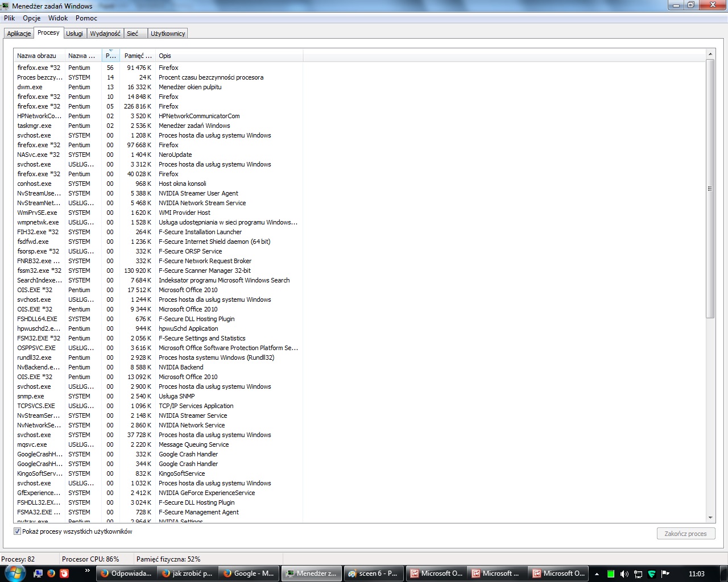This screenshot has height=582, width=728.
Task: Open the Plik menu
Action: (9, 18)
